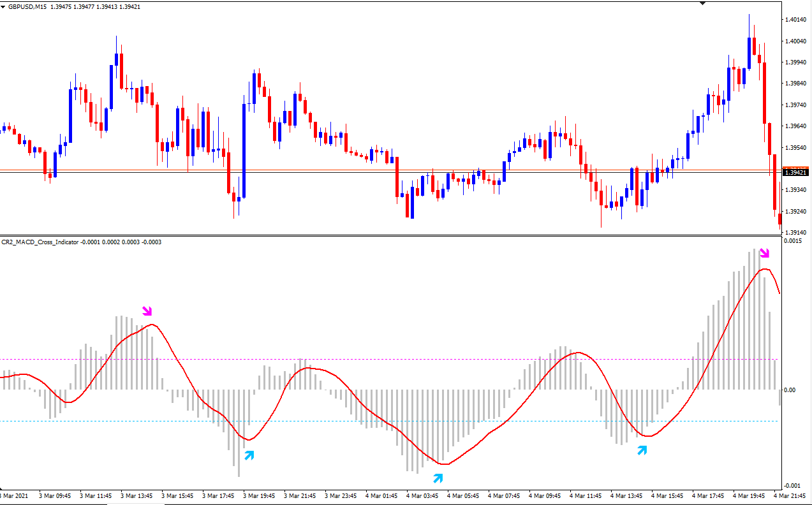Click the 1.39240 price scale label
The width and height of the screenshot is (812, 505).
tap(797, 212)
